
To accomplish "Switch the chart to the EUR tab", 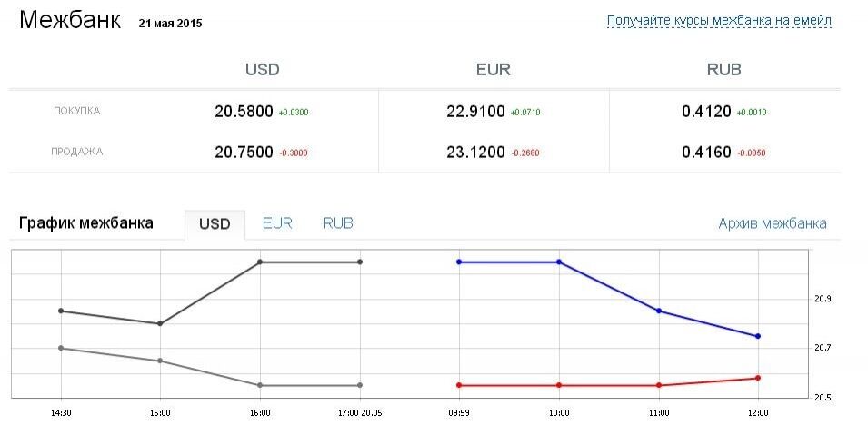I will [x=277, y=223].
